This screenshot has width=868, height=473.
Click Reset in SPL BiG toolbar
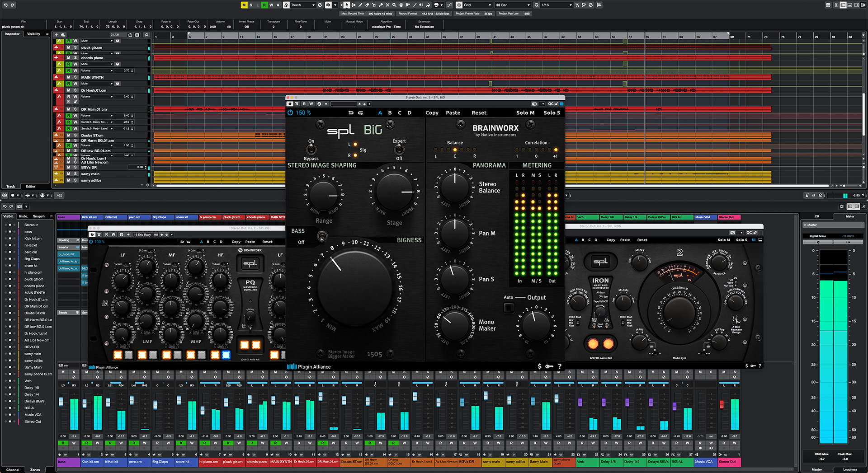479,113
